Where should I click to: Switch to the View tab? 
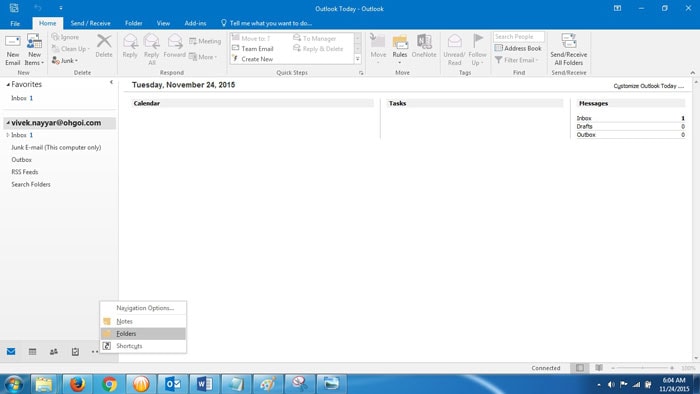[163, 23]
